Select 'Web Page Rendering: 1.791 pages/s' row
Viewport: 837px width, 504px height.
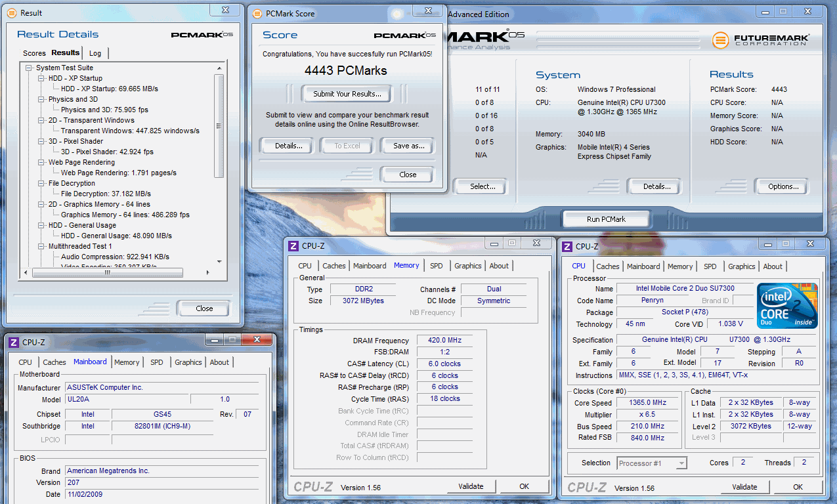[118, 173]
